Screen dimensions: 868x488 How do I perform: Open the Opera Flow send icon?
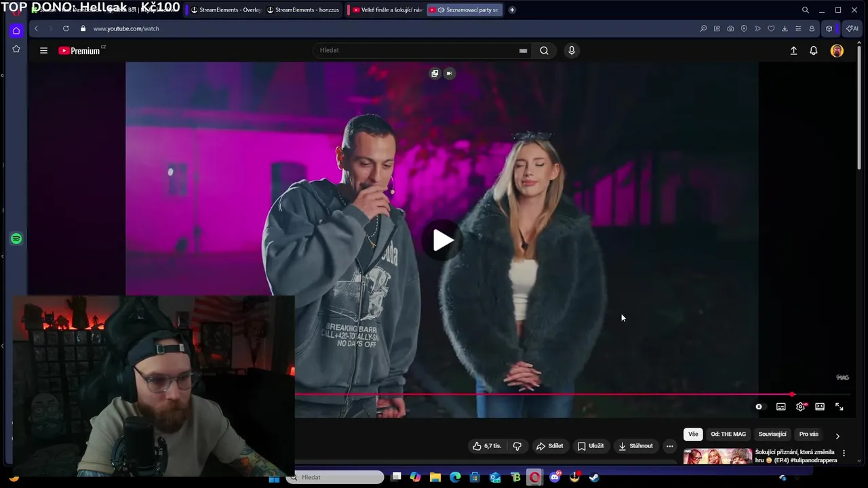[757, 28]
